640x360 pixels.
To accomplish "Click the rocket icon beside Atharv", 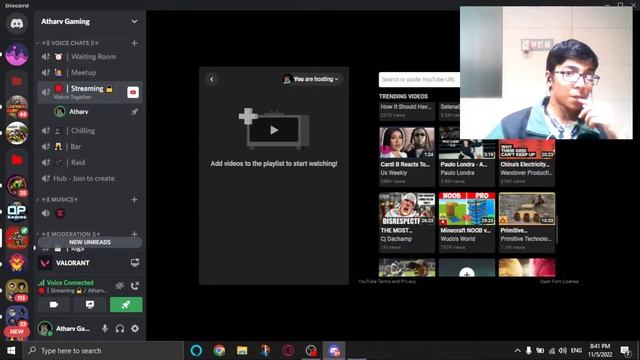I will (x=134, y=111).
